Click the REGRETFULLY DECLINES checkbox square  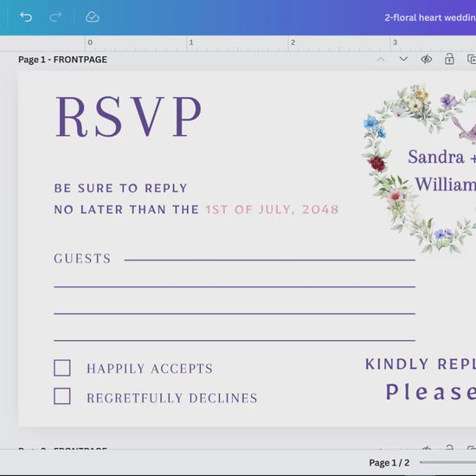click(x=62, y=396)
